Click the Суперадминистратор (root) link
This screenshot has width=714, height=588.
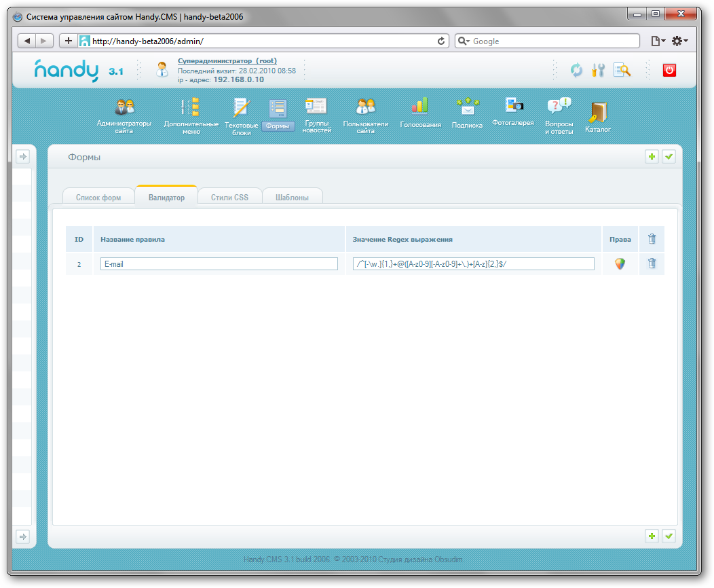click(227, 61)
